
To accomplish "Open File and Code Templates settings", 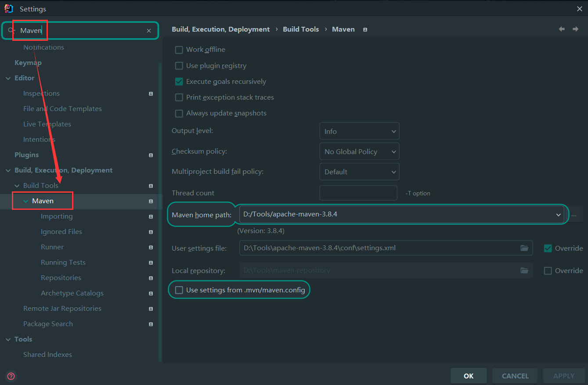I will (62, 109).
